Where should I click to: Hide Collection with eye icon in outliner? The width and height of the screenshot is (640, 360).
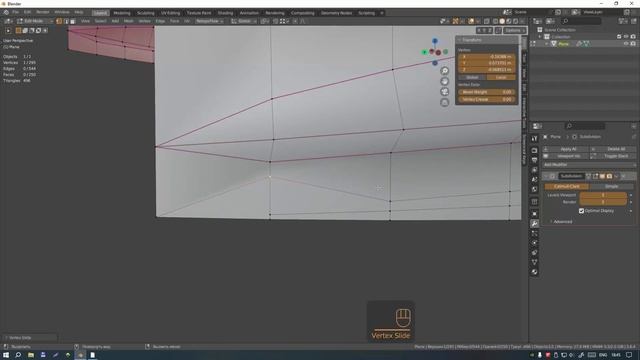tap(626, 37)
